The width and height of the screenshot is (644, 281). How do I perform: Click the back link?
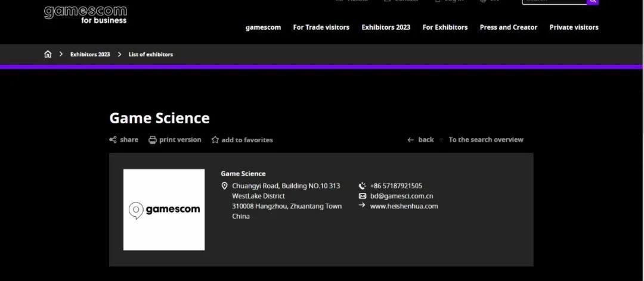tap(426, 140)
